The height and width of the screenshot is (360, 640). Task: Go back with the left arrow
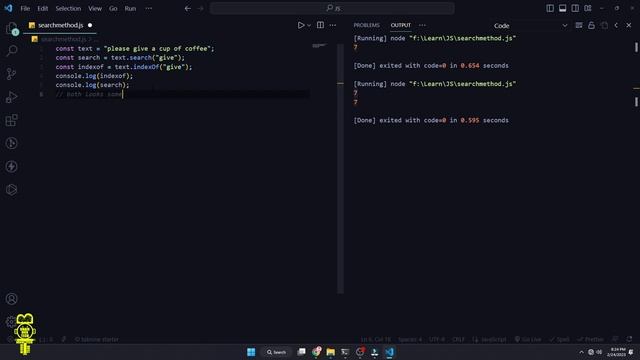[x=188, y=8]
